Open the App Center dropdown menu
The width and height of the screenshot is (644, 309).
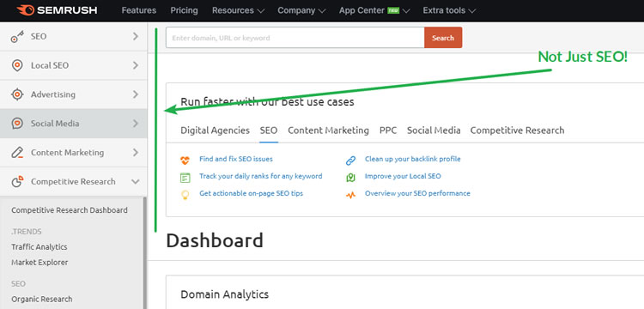(x=374, y=10)
